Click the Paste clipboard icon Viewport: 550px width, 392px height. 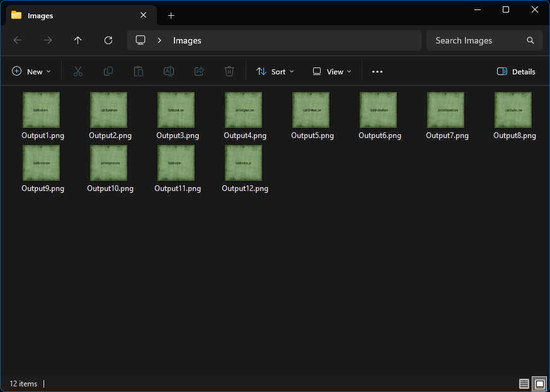pyautogui.click(x=139, y=72)
